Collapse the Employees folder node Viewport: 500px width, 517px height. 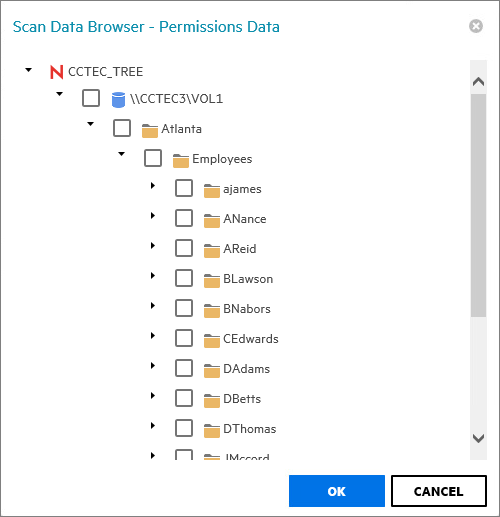(x=122, y=154)
